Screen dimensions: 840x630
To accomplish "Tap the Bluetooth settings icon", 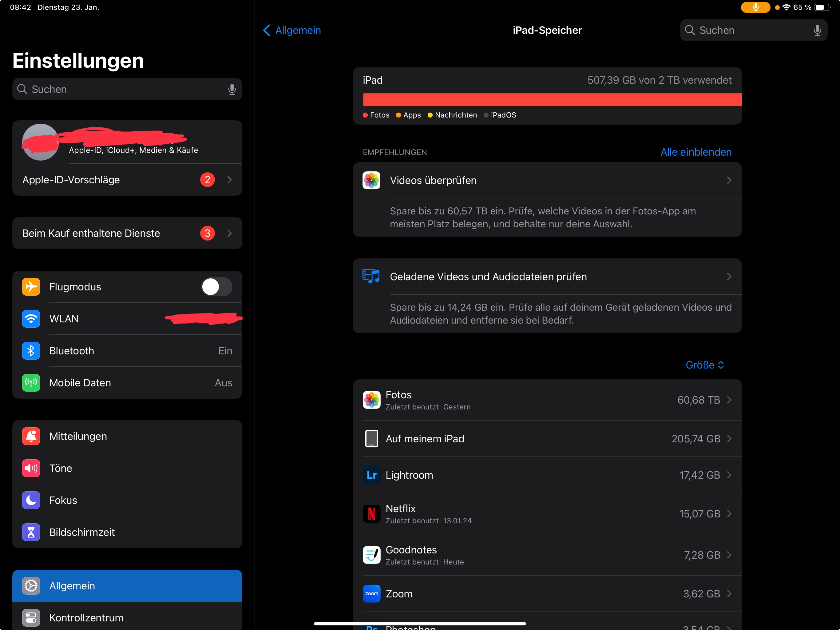I will 31,351.
